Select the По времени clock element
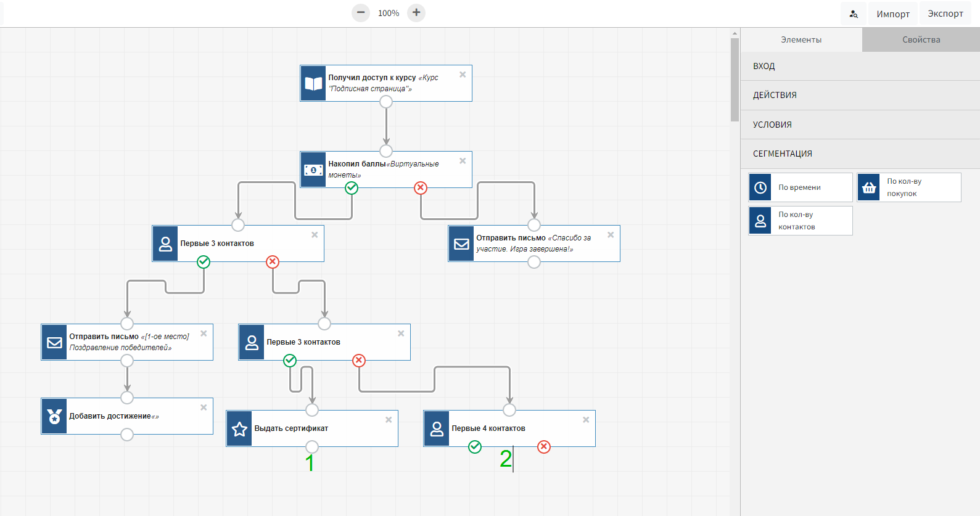The height and width of the screenshot is (516, 980). point(800,187)
